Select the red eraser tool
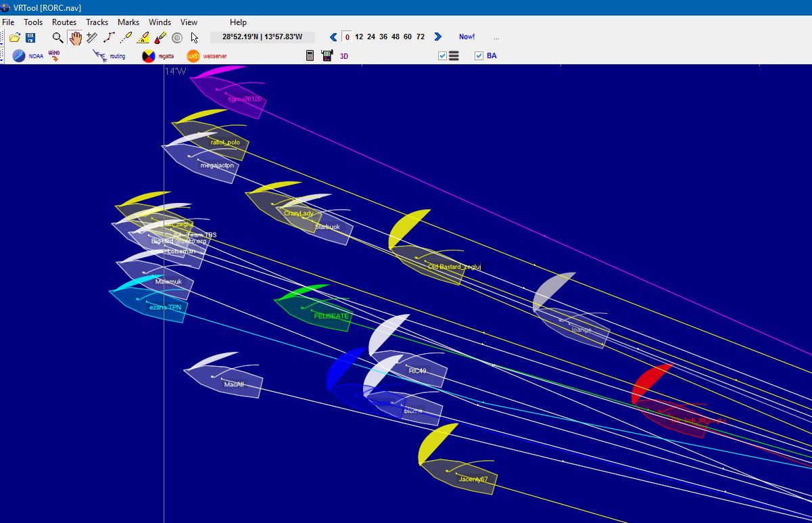The image size is (812, 523). (160, 38)
